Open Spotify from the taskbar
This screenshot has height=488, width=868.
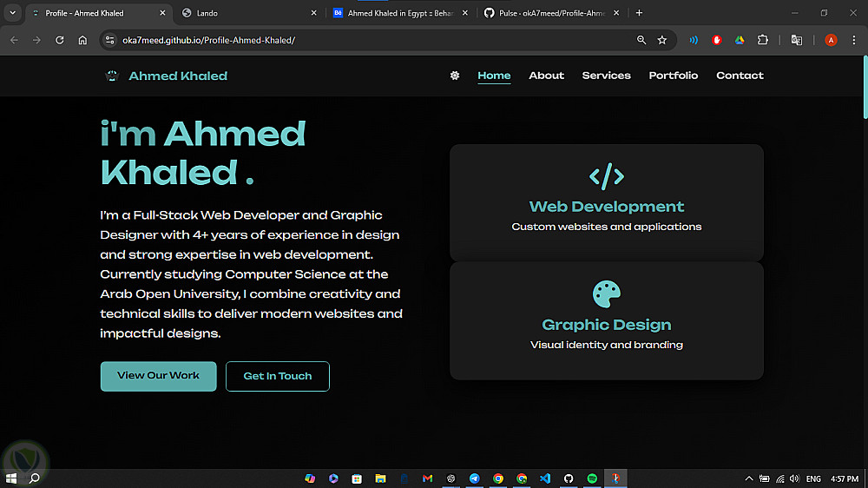(x=592, y=478)
